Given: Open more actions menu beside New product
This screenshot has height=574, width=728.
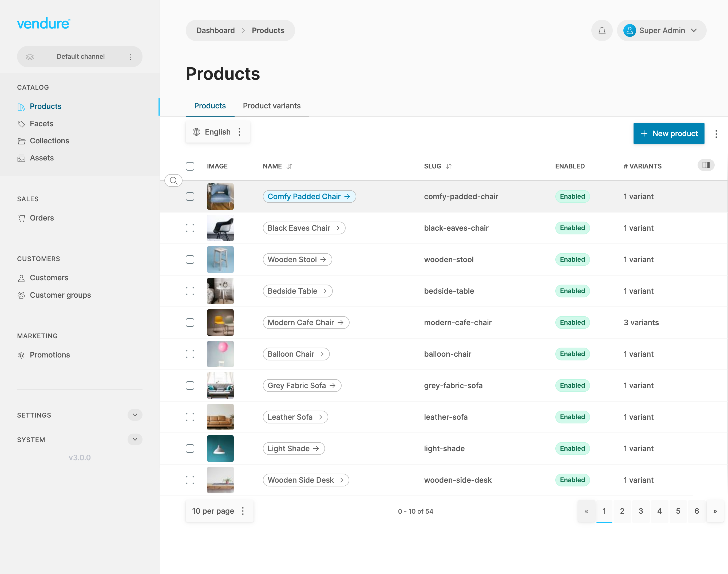Looking at the screenshot, I should (716, 134).
